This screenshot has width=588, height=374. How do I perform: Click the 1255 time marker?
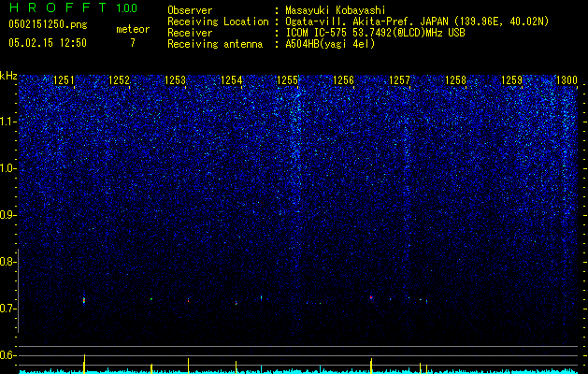[287, 80]
